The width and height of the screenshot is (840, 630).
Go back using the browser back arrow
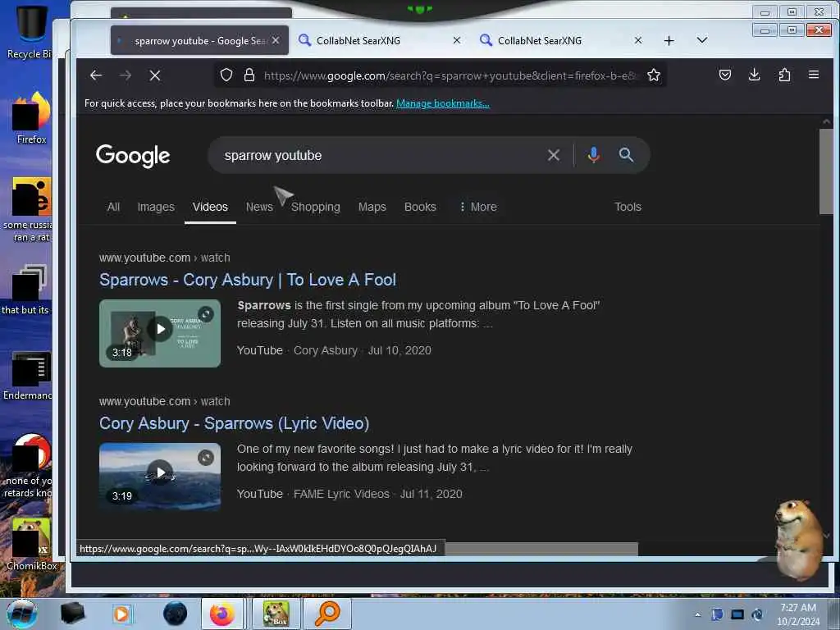(96, 75)
